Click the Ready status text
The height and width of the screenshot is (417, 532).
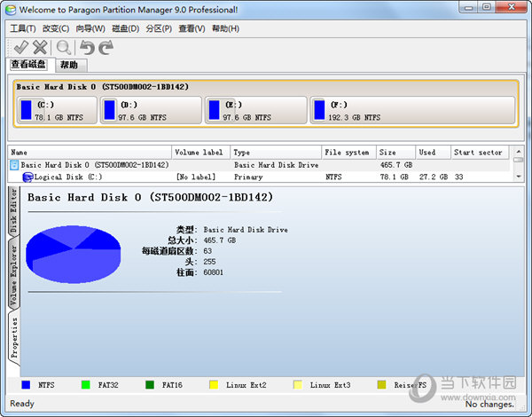point(22,404)
